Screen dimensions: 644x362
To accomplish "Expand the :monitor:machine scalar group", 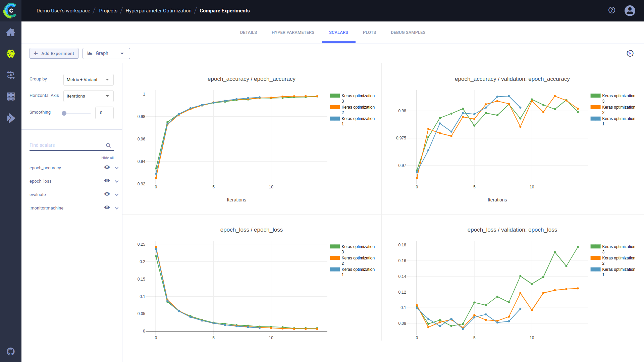I will (x=117, y=208).
